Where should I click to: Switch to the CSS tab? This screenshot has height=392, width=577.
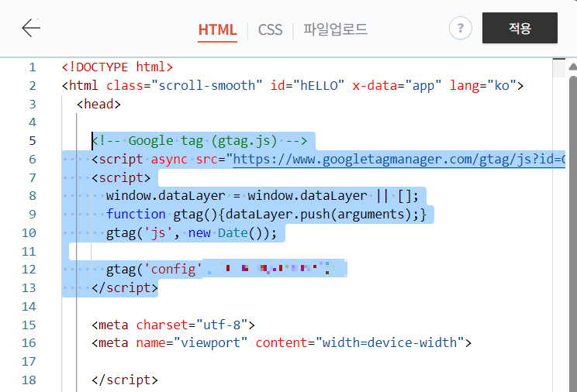[x=270, y=29]
